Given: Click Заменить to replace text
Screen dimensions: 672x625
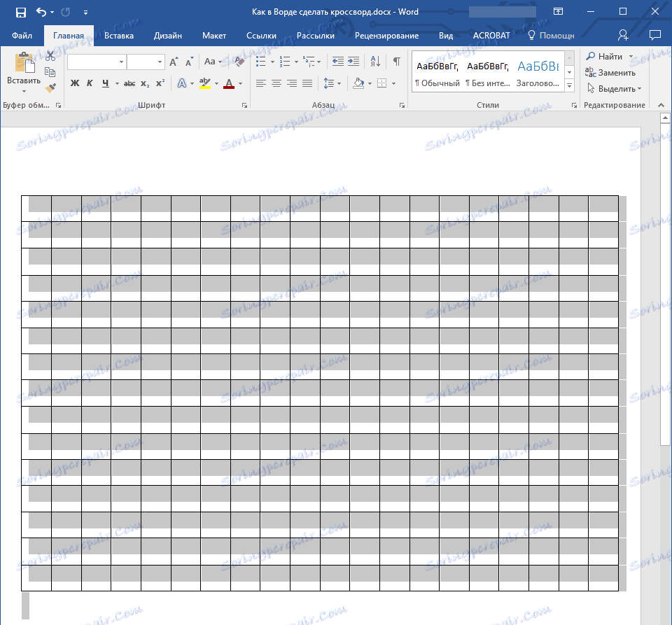Looking at the screenshot, I should point(610,73).
